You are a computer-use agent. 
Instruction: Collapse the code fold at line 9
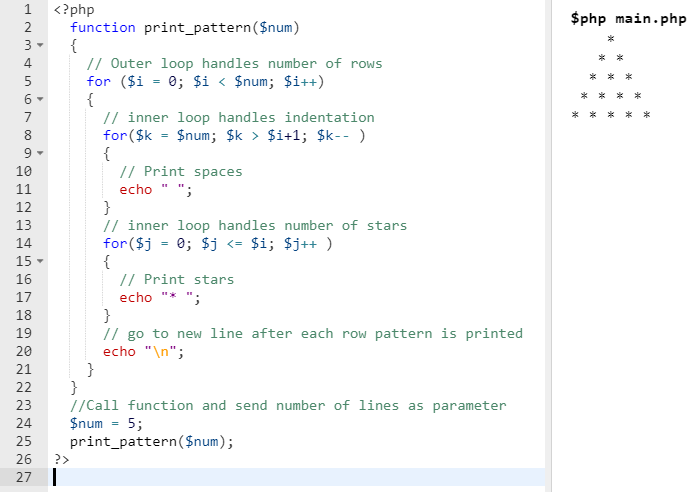[x=40, y=153]
